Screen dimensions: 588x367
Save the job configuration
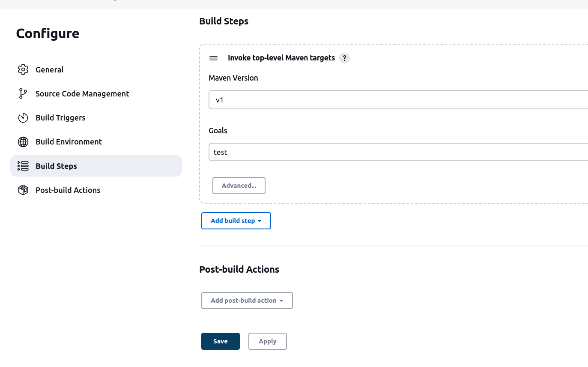point(220,341)
